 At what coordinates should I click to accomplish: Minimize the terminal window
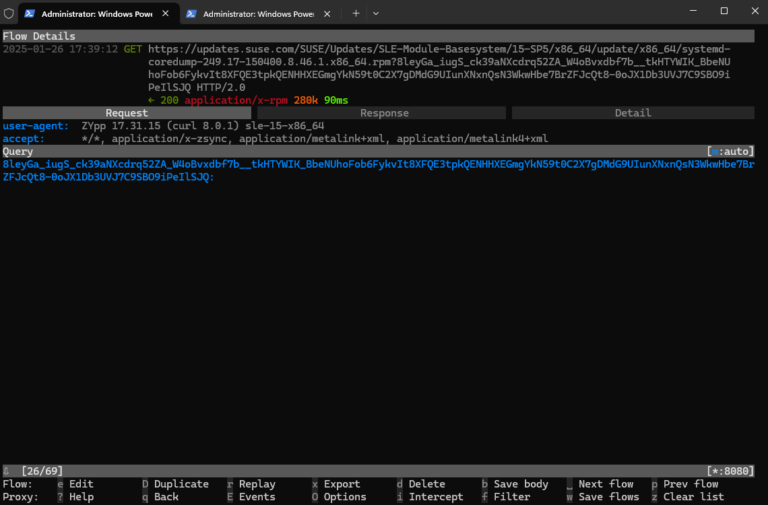coord(693,11)
